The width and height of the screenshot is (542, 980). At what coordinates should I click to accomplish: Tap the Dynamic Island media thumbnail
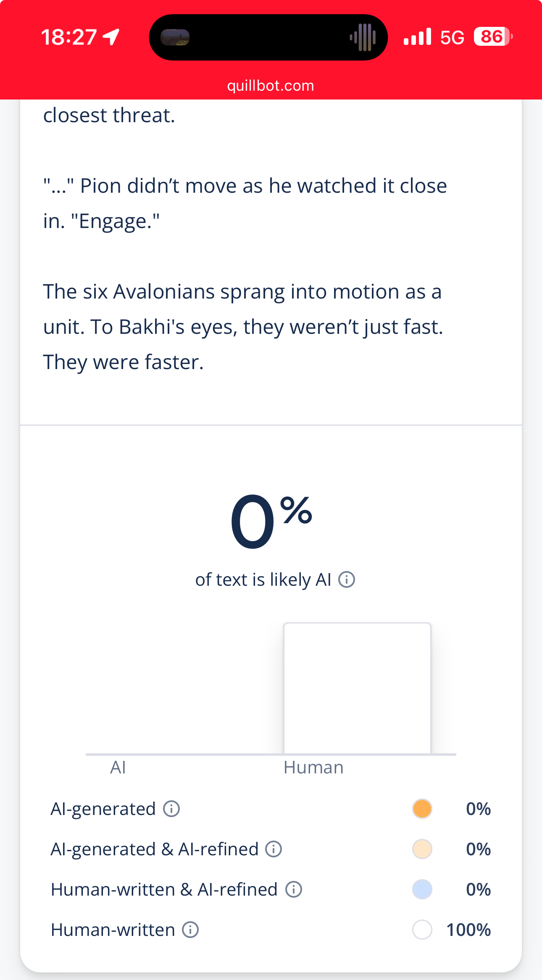(x=175, y=37)
